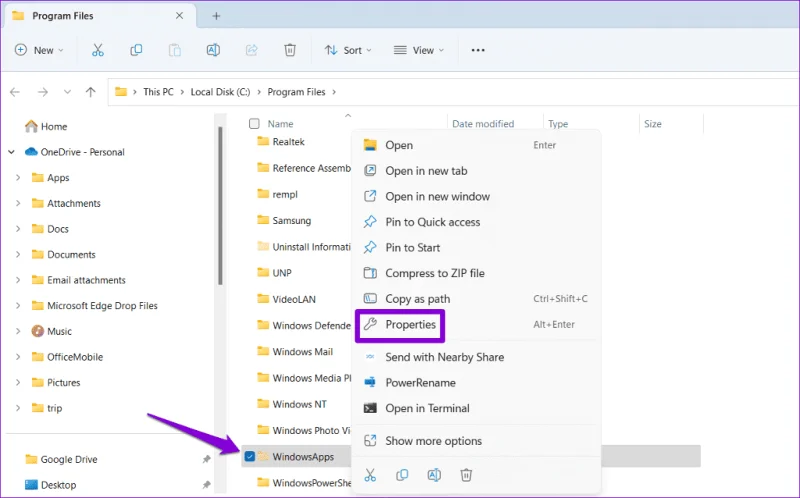
Task: Expand Microsoft Edge Drop Files node
Action: (x=18, y=305)
